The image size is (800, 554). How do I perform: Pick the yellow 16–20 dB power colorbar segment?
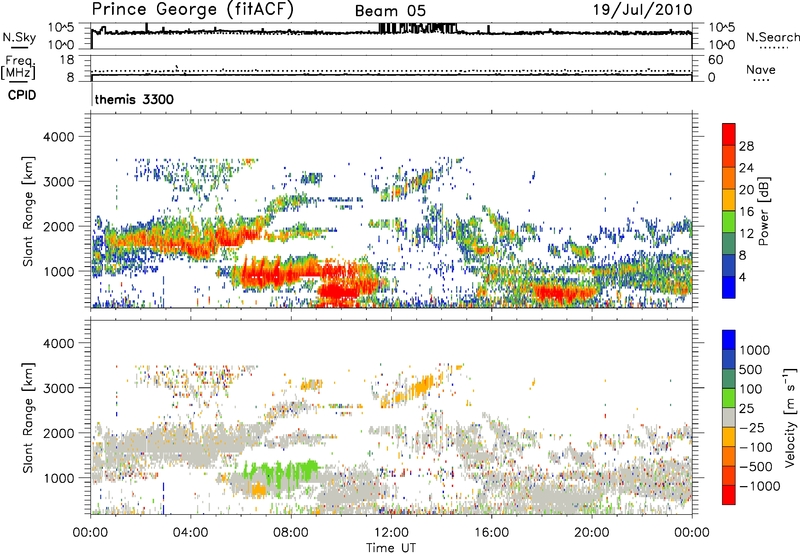point(729,200)
